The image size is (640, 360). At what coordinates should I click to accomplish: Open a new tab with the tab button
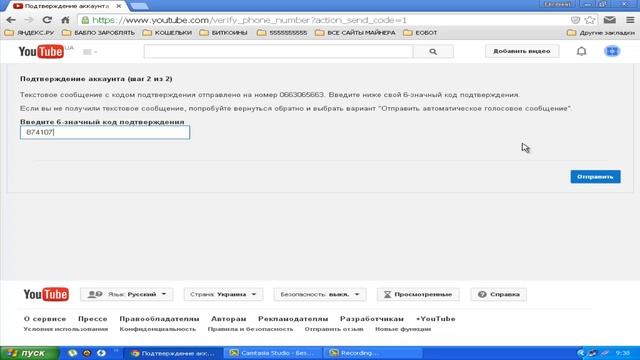[x=140, y=6]
